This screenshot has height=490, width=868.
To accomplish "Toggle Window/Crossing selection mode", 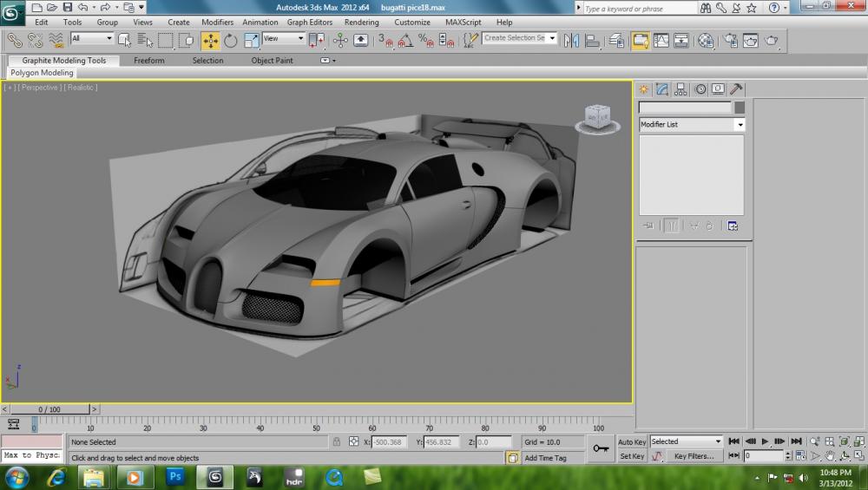I will pyautogui.click(x=187, y=41).
